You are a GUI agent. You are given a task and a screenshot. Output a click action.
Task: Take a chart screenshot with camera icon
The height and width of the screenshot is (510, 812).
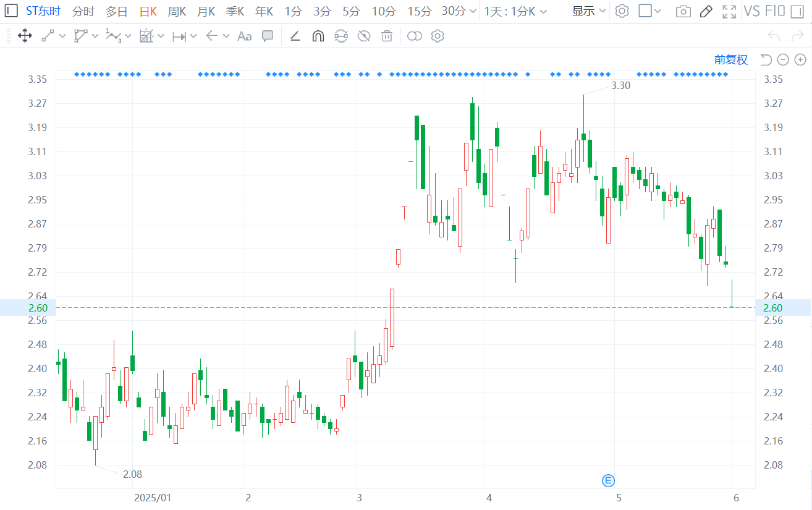683,11
